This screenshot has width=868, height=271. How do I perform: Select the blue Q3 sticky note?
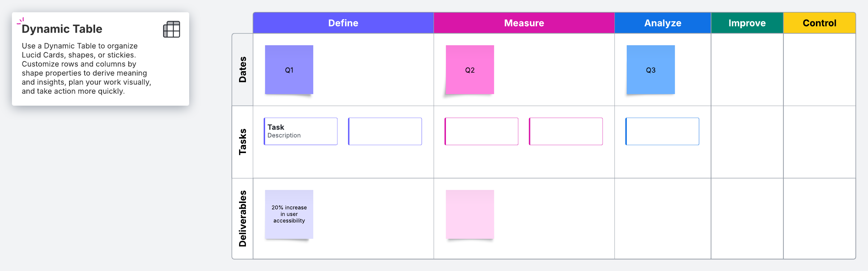coord(651,70)
